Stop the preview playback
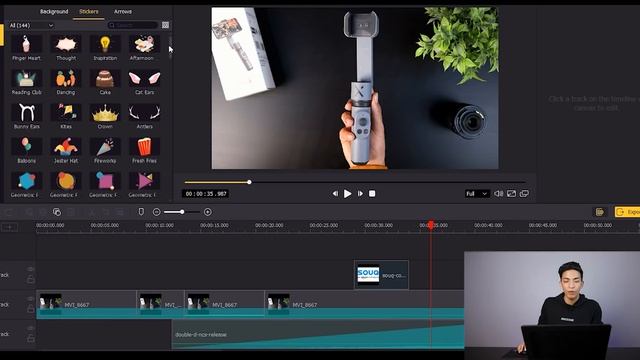The width and height of the screenshot is (640, 360). coord(372,193)
